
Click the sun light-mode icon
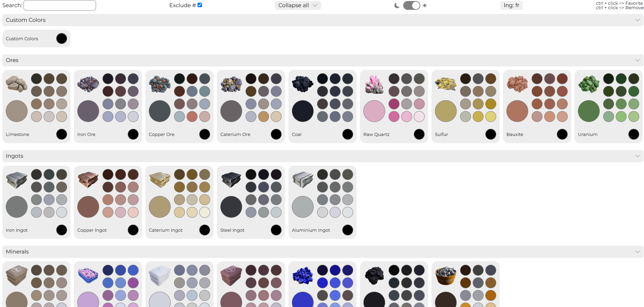[x=425, y=5]
